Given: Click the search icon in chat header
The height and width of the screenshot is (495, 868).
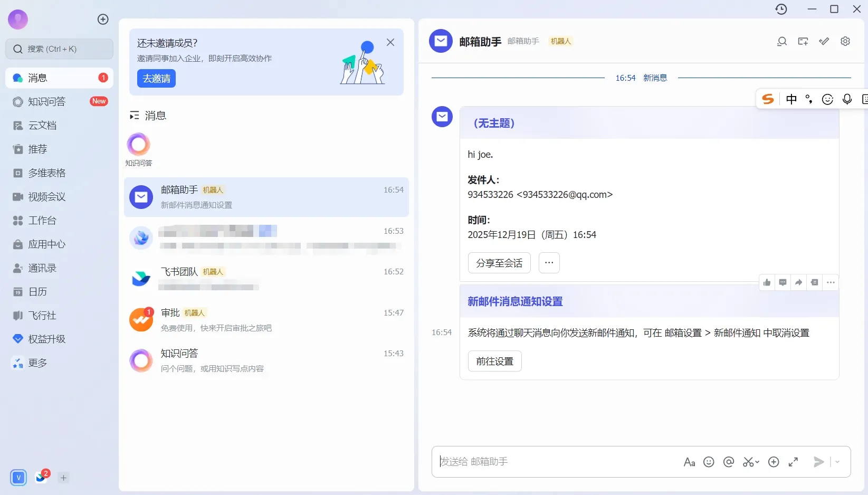Looking at the screenshot, I should coord(782,41).
